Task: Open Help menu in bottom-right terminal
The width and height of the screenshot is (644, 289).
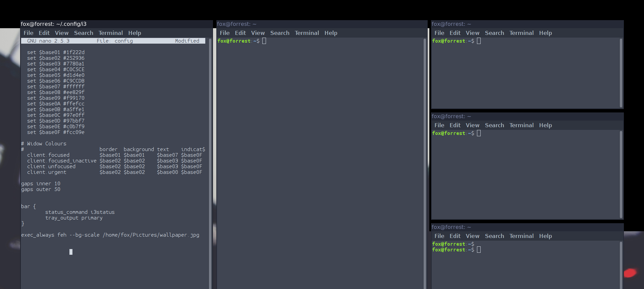Action: (545, 236)
